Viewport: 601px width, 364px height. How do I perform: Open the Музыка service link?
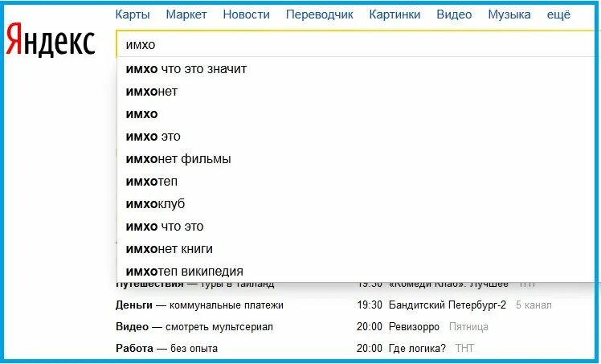coord(509,14)
